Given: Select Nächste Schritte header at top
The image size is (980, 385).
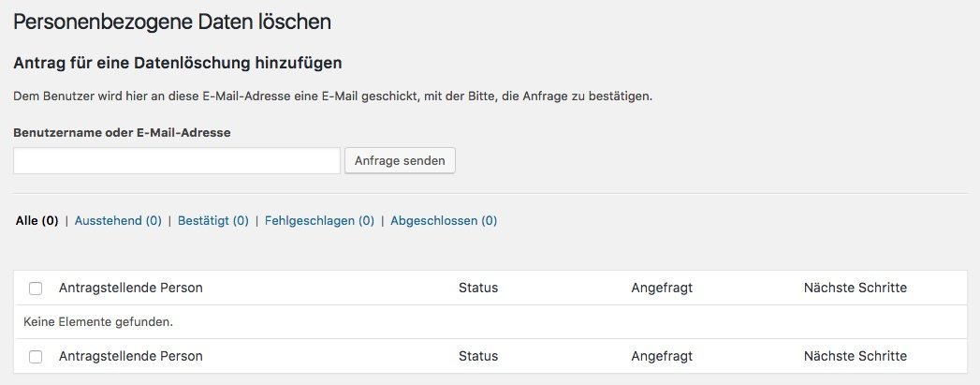Looking at the screenshot, I should coord(855,289).
